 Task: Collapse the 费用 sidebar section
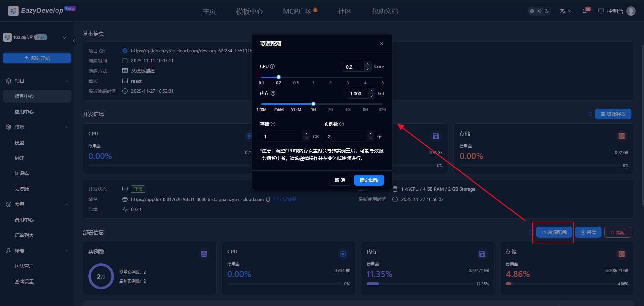[66, 204]
